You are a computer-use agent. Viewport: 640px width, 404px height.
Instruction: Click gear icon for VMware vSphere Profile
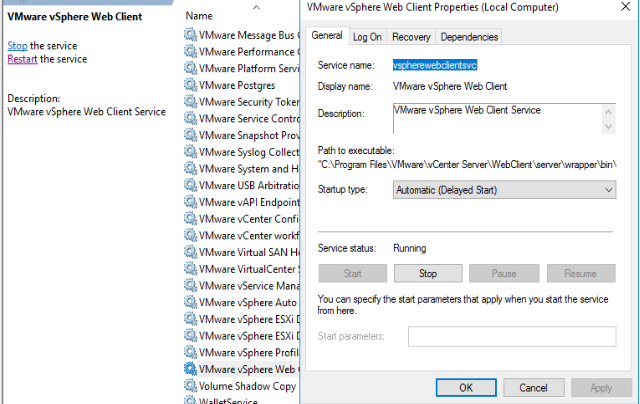(190, 353)
